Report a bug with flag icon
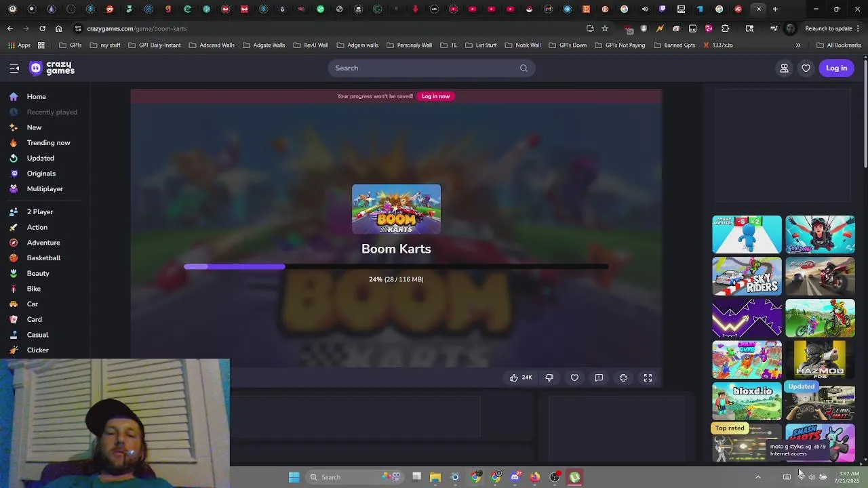Screen dimensions: 868x488 click(599, 378)
